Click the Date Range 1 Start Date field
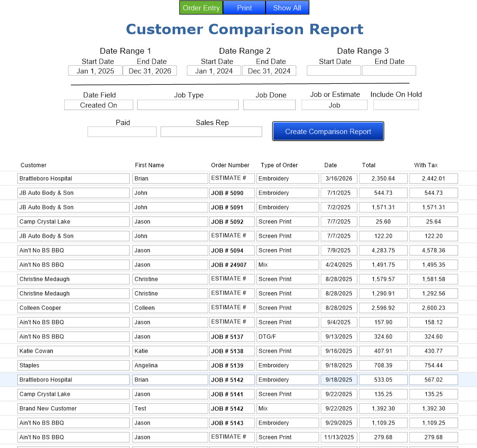Viewport: 477px width, 448px height. [x=95, y=70]
